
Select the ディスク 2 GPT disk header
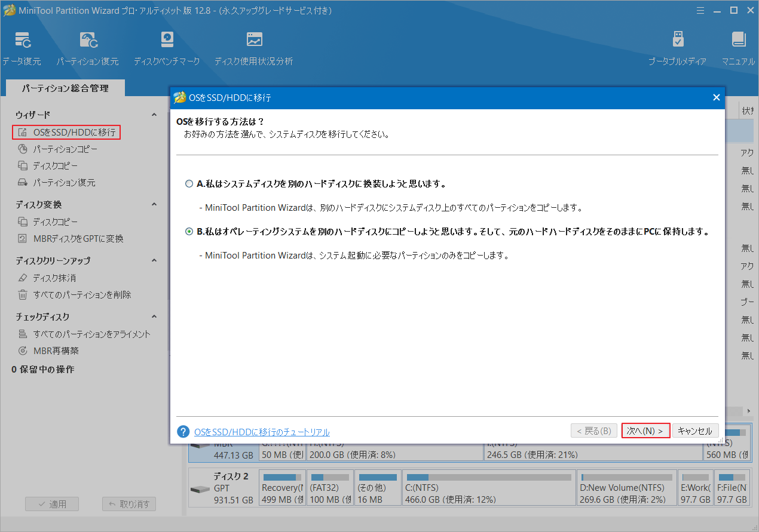[223, 488]
